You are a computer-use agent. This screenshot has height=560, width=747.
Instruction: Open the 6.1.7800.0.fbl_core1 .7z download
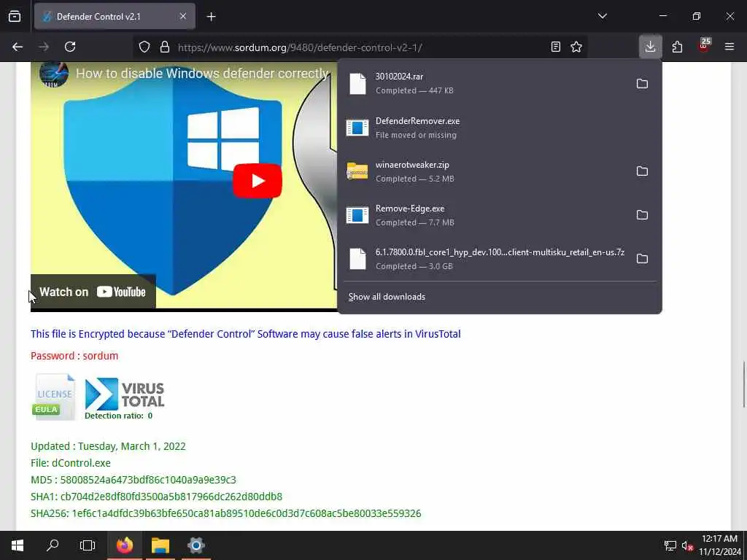tap(486, 259)
